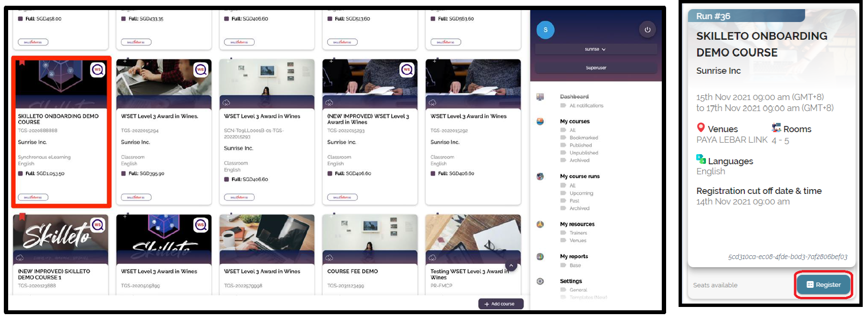The image size is (868, 317).
Task: Open Bookmarked under My courses
Action: point(584,138)
